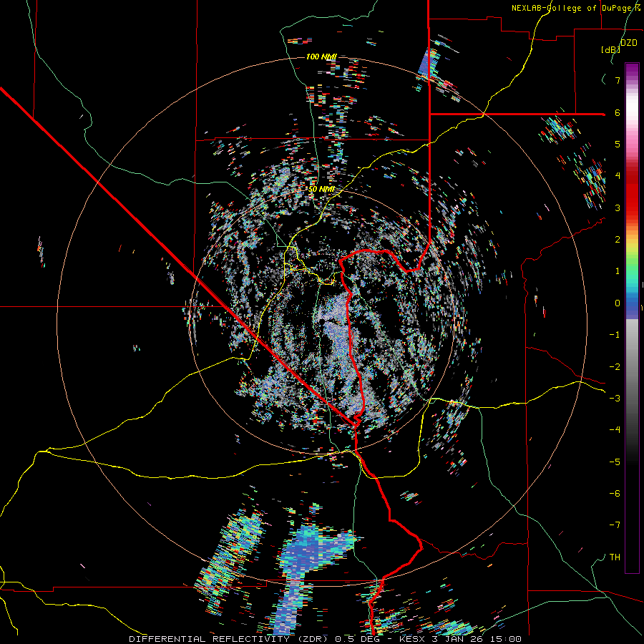Click the [dB] units label
644x644 pixels.
(x=610, y=49)
